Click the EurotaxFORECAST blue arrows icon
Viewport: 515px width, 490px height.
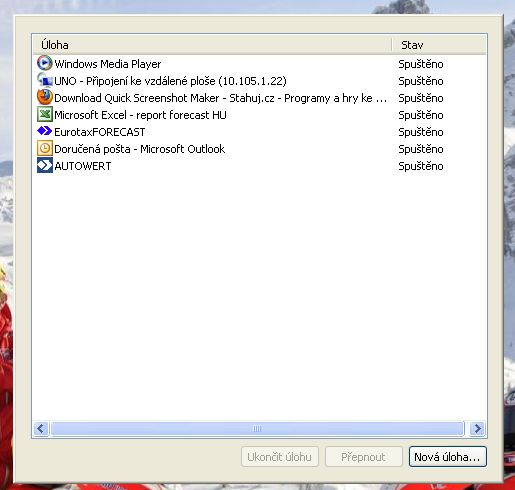[45, 131]
